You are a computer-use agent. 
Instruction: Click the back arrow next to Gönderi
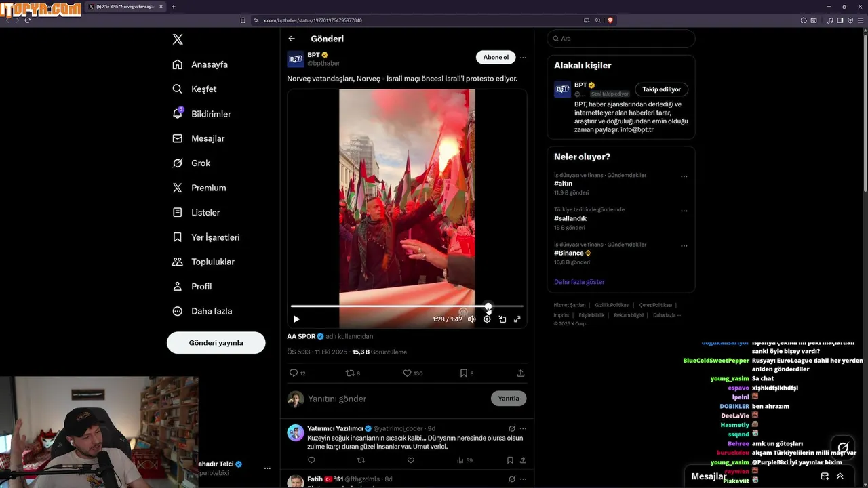292,39
